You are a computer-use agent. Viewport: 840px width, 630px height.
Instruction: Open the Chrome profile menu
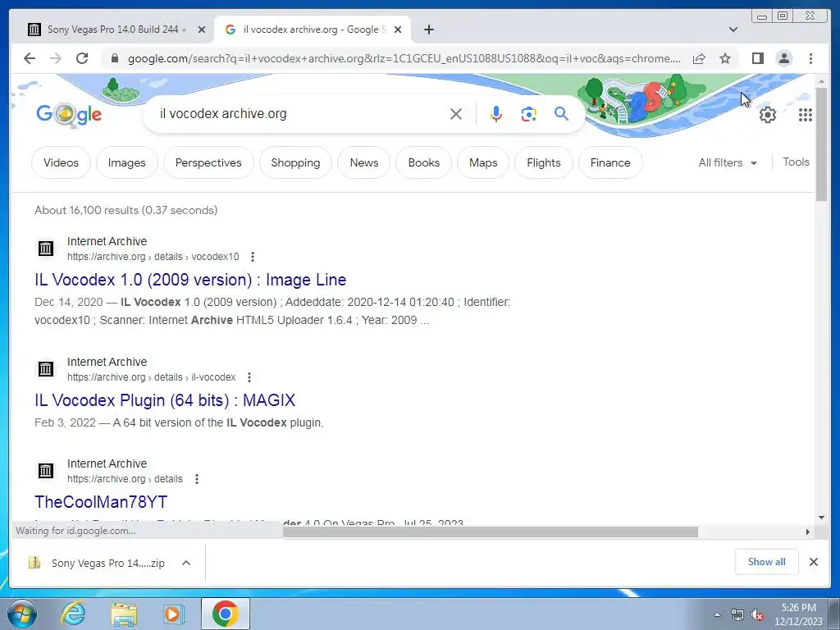click(784, 58)
